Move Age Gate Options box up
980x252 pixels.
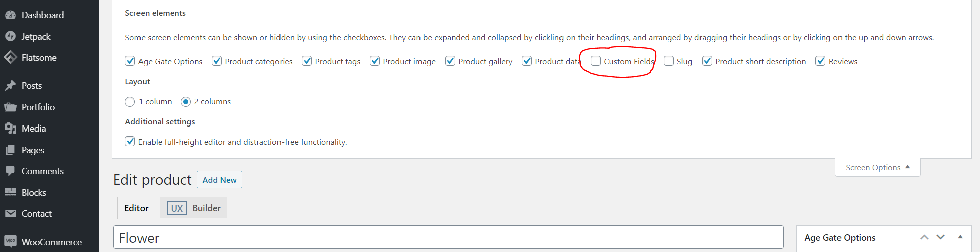click(924, 237)
